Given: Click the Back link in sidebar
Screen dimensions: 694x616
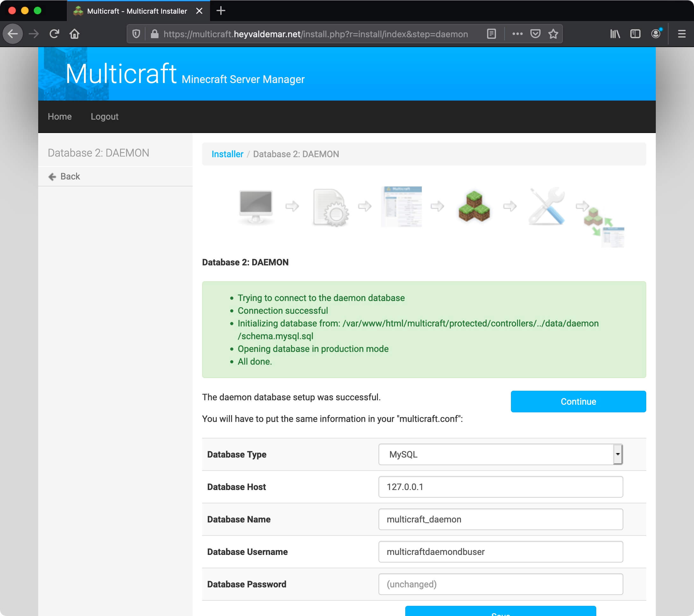Looking at the screenshot, I should point(70,176).
